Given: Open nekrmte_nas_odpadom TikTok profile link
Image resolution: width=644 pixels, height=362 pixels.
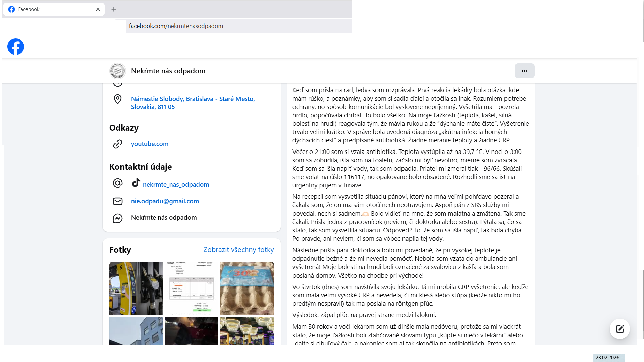Looking at the screenshot, I should pos(176,185).
